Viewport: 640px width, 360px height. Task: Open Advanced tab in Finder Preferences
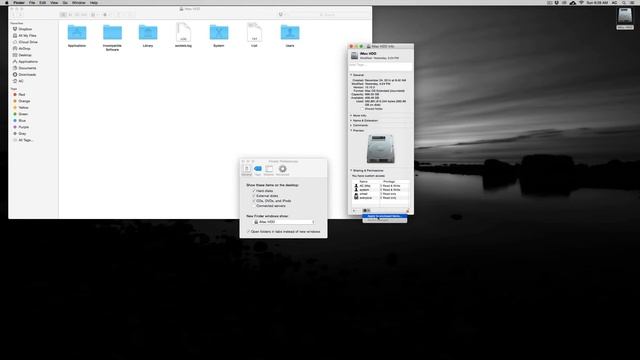coord(282,170)
